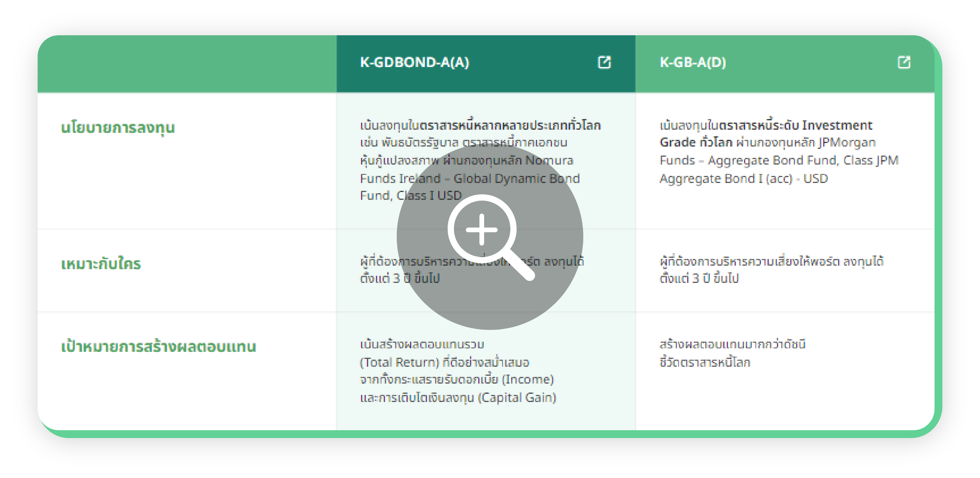Select the K-GDBOND-A(A) column header
This screenshot has height=478, width=980.
point(486,64)
